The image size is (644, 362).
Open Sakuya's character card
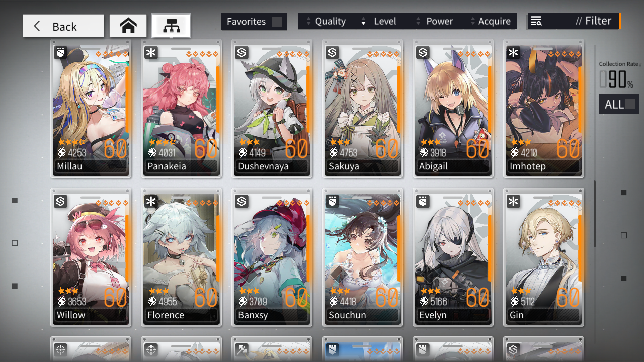point(362,109)
